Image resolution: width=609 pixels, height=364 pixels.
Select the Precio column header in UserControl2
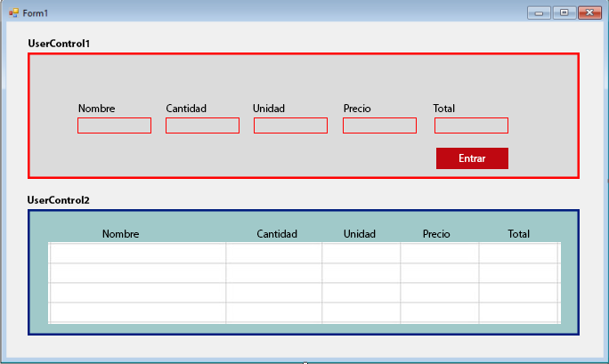[x=436, y=234]
